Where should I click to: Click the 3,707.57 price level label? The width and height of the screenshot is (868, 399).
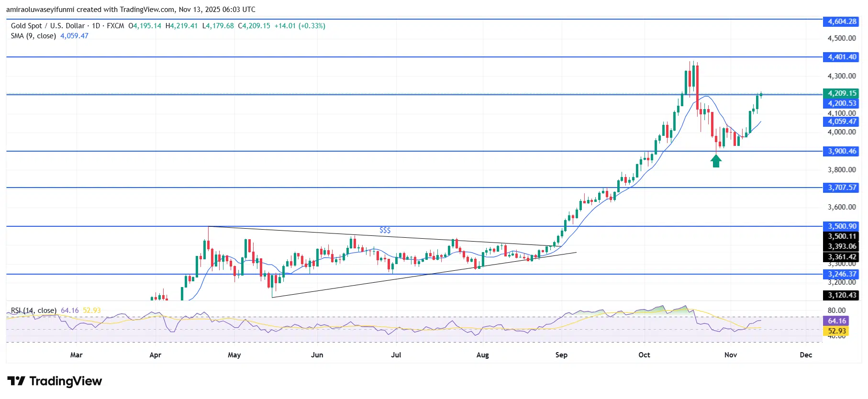842,188
